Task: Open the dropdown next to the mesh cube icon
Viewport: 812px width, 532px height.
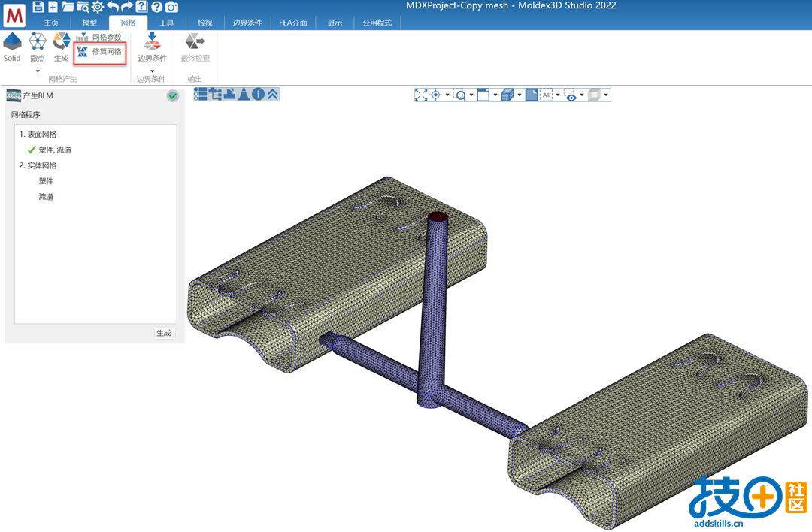Action: tap(520, 95)
